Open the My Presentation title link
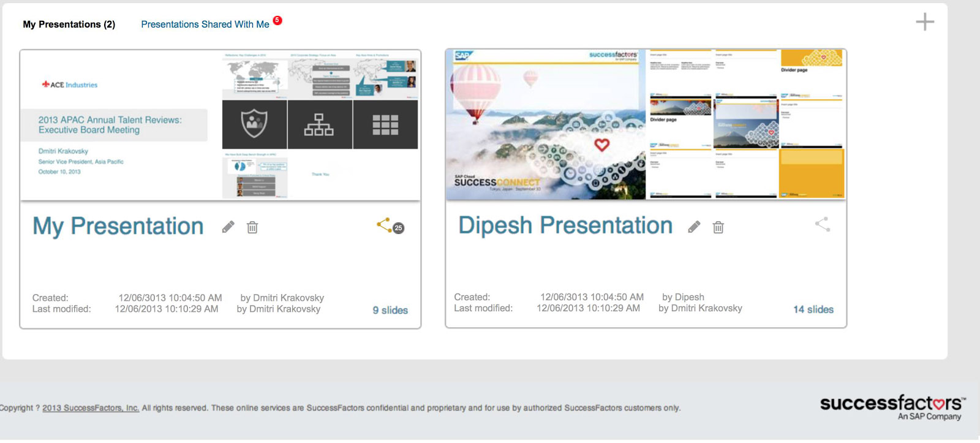 pos(118,226)
